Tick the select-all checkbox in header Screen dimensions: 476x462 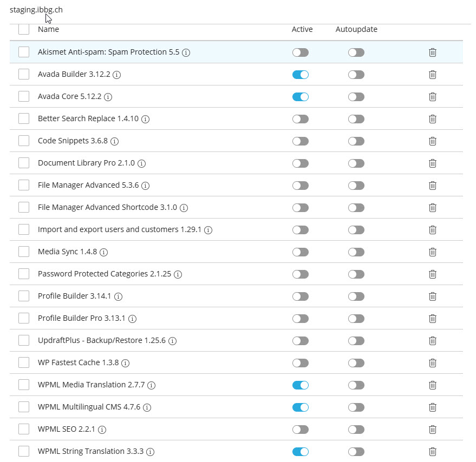pyautogui.click(x=24, y=29)
